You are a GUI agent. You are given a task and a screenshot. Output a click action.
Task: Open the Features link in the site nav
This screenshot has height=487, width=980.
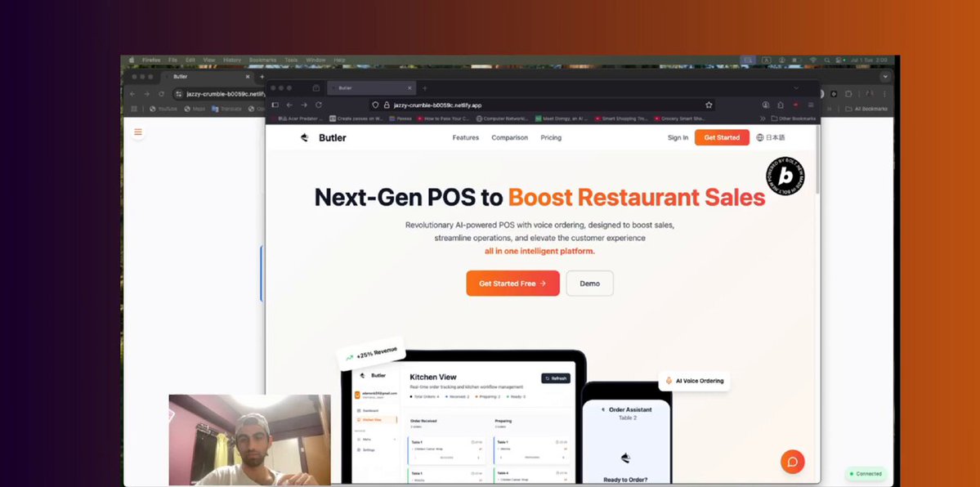[466, 137]
